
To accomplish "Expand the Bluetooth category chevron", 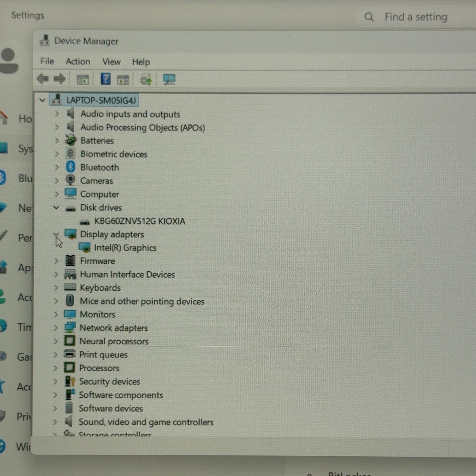I will (57, 167).
